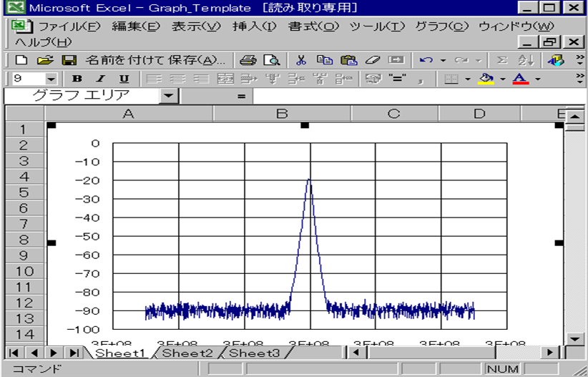Screen dimensions: 588x377
Task: Select column B header
Action: (x=282, y=114)
